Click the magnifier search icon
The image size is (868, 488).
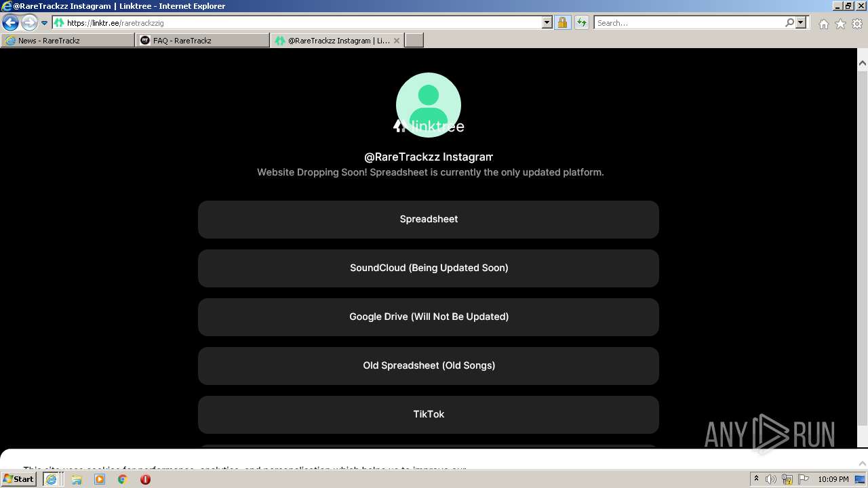(x=789, y=23)
